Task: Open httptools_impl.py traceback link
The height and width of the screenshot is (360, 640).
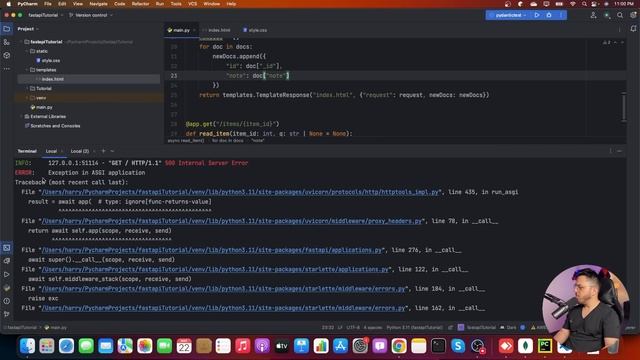Action: (240, 192)
